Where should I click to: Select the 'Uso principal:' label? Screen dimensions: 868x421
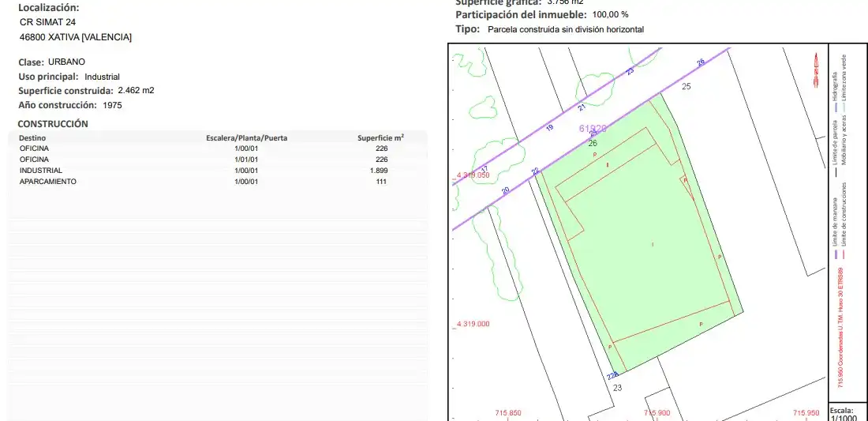click(x=49, y=77)
